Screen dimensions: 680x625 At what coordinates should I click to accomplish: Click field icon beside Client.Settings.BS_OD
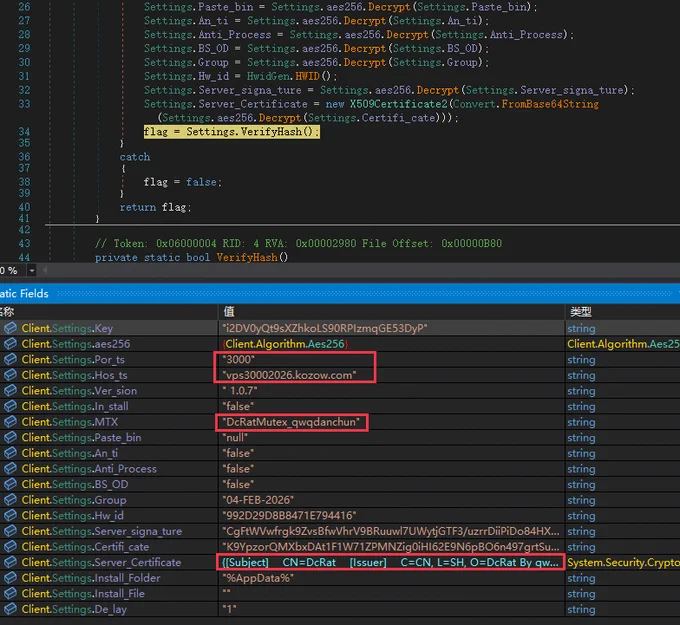[x=10, y=484]
